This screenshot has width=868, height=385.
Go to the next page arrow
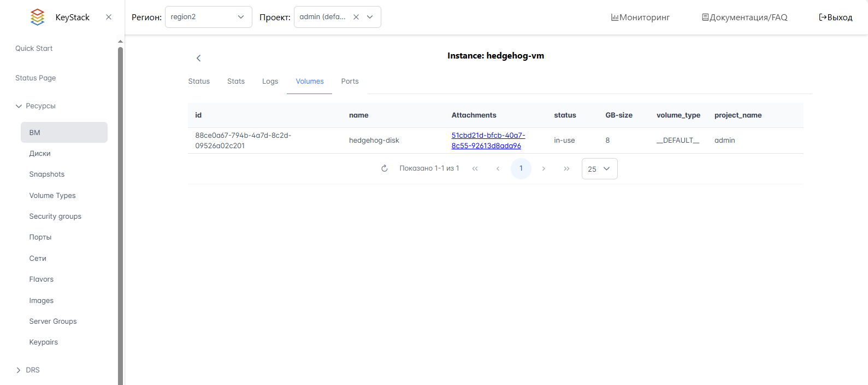tap(544, 168)
